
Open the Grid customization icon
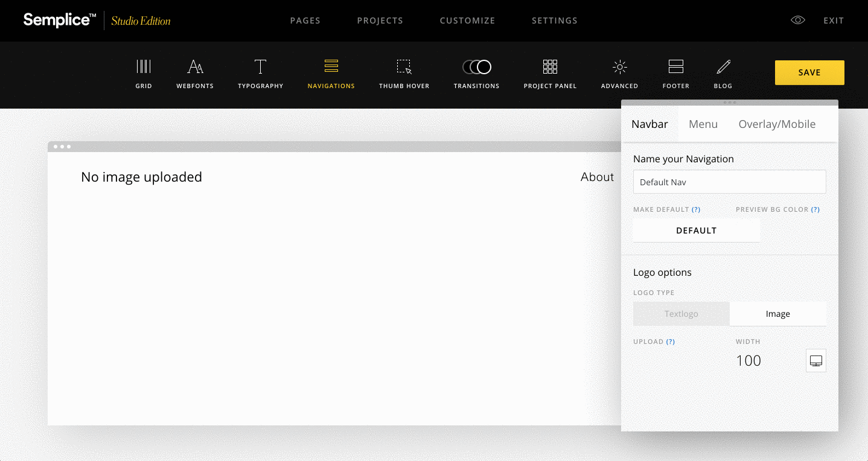pos(144,67)
